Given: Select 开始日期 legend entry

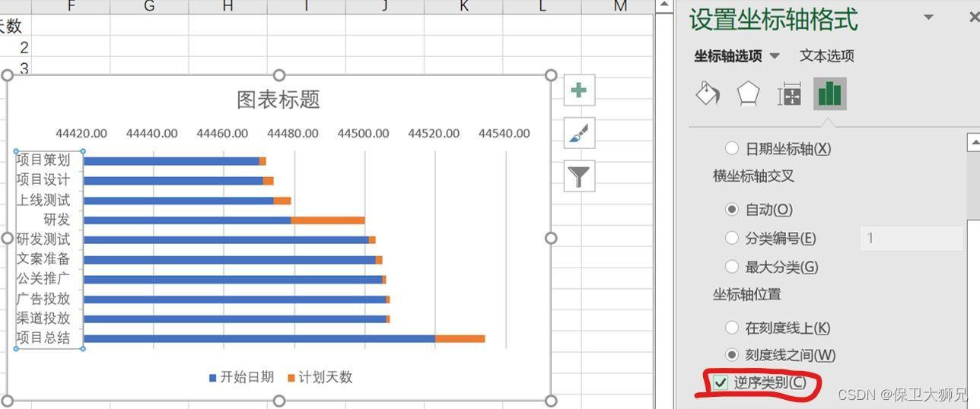Looking at the screenshot, I should click(x=241, y=377).
